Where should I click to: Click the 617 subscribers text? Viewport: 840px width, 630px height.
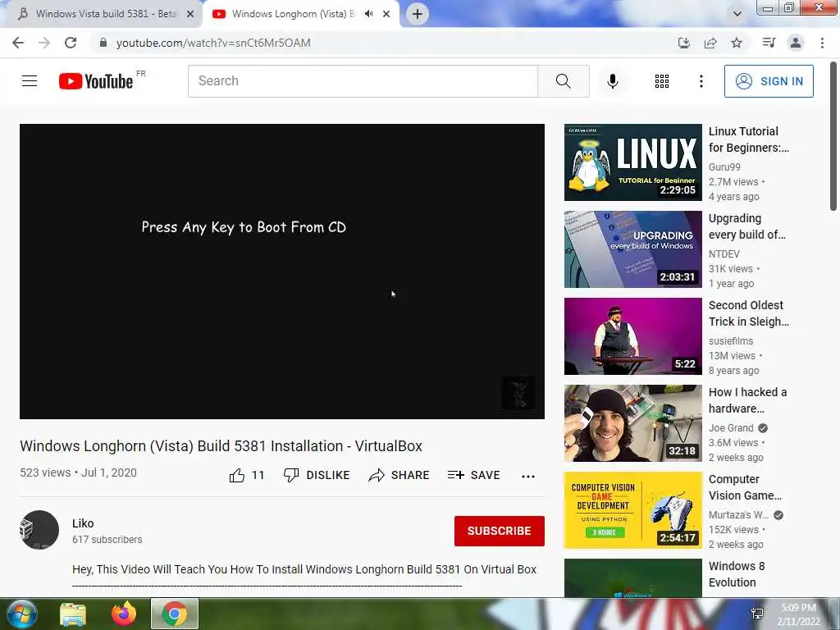[x=107, y=540]
